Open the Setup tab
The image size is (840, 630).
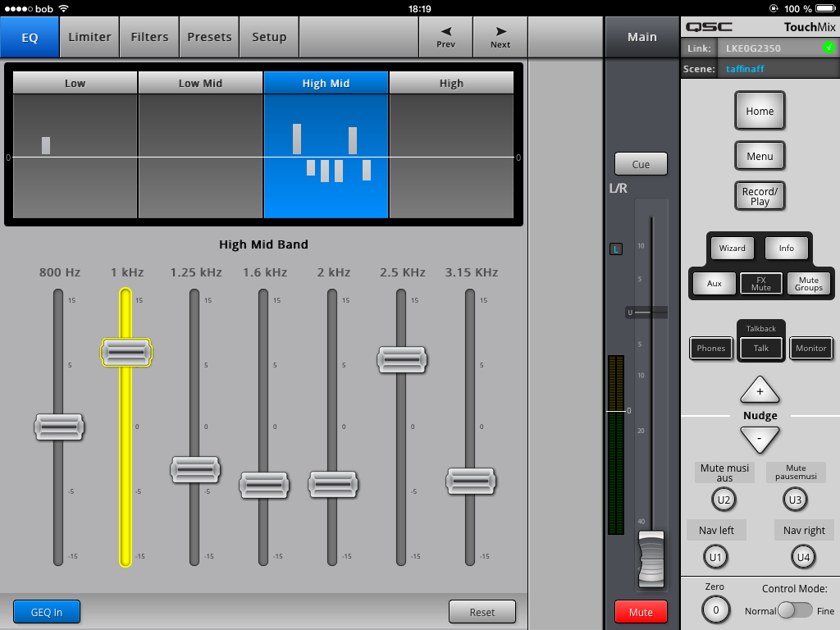click(x=269, y=37)
